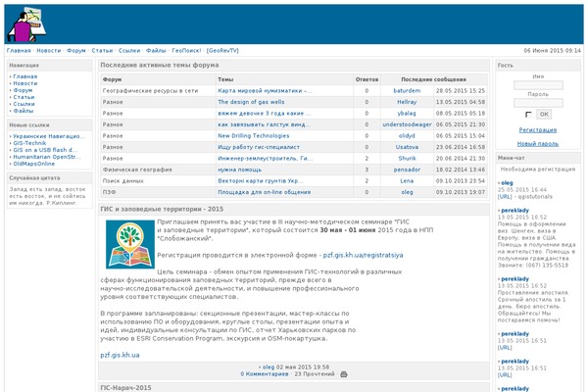View user ybalag profile
This screenshot has height=392, width=588.
[x=407, y=114]
